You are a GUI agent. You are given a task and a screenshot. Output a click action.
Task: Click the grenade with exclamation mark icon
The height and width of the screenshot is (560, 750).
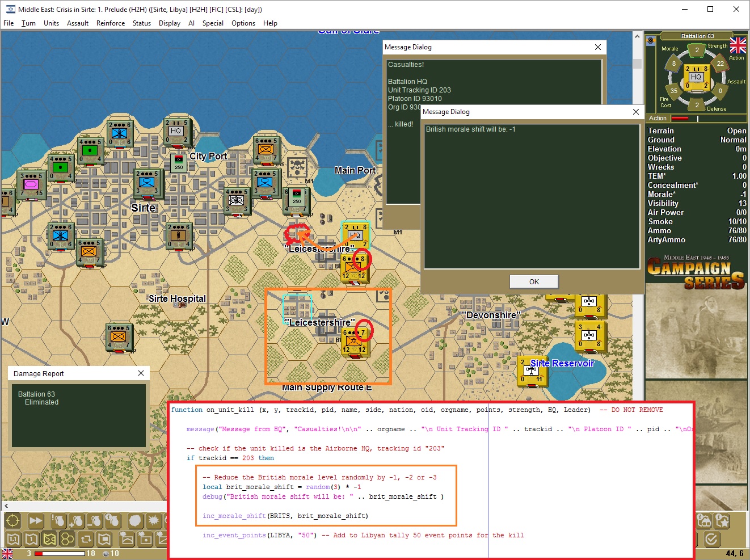point(58,520)
